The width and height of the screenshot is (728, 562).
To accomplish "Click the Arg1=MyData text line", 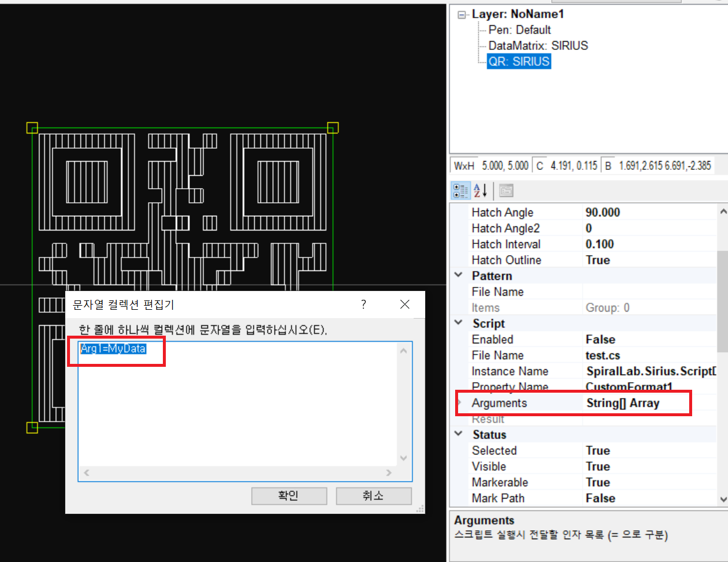I will click(x=113, y=349).
